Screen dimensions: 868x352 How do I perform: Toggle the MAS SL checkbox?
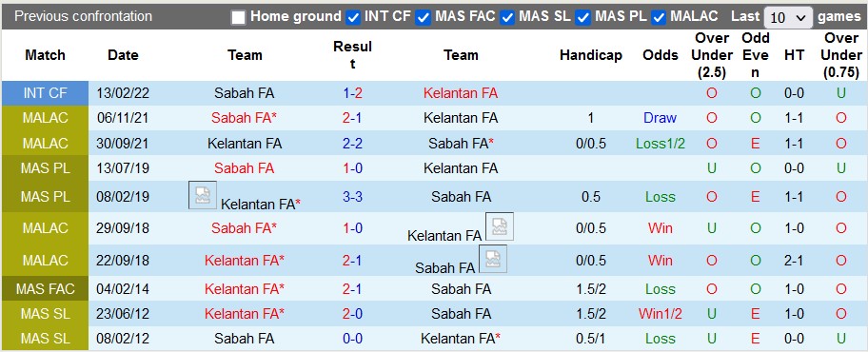(x=507, y=18)
